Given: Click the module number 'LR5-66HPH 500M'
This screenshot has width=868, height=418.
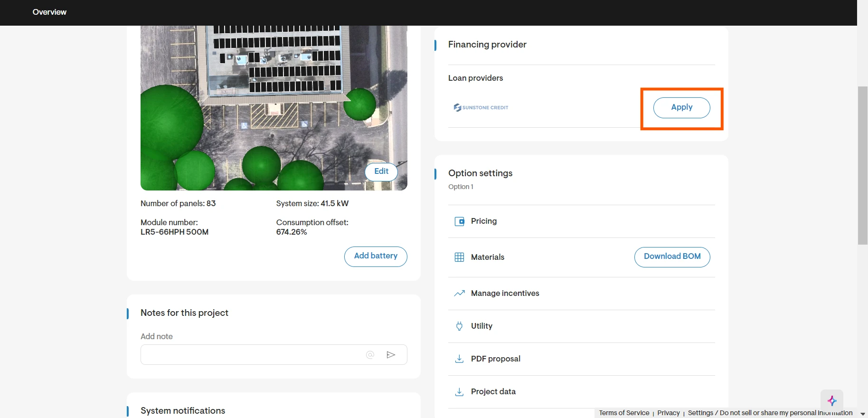Looking at the screenshot, I should [175, 232].
